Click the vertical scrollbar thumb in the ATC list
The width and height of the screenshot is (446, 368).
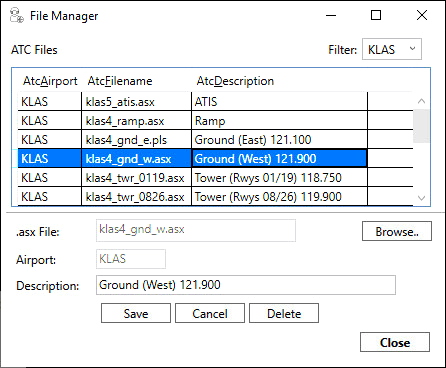coord(421,126)
